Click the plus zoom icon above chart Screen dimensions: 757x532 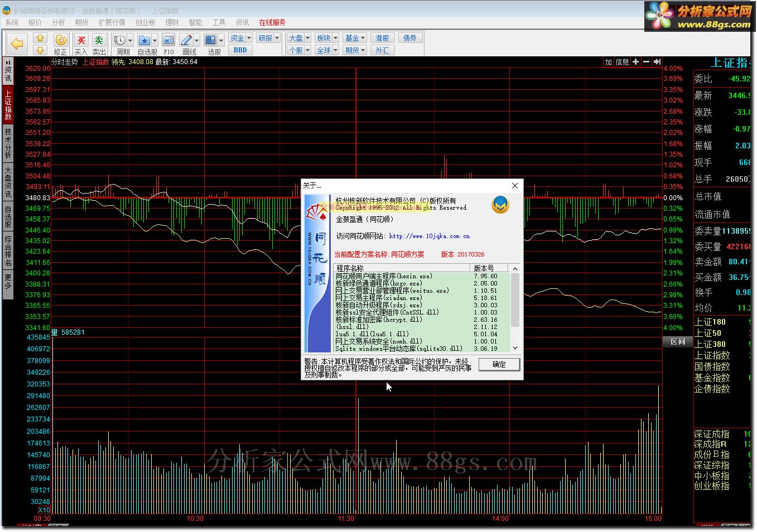pos(635,62)
